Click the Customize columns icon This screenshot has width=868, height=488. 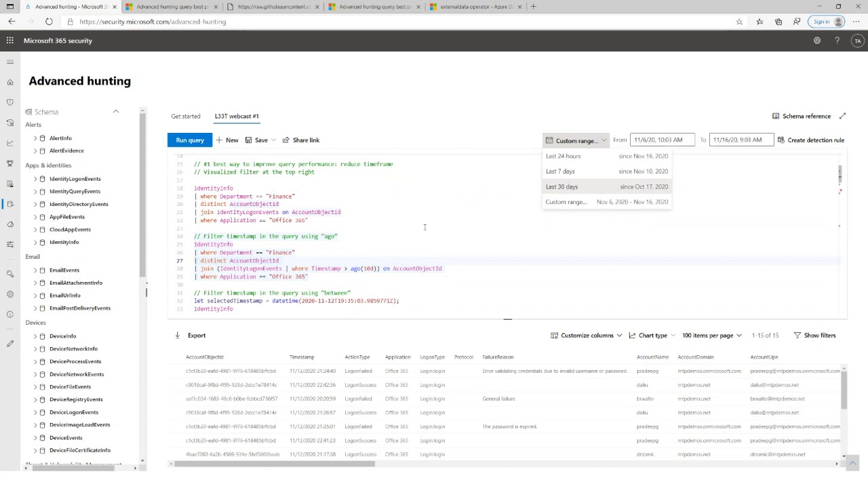tap(554, 335)
